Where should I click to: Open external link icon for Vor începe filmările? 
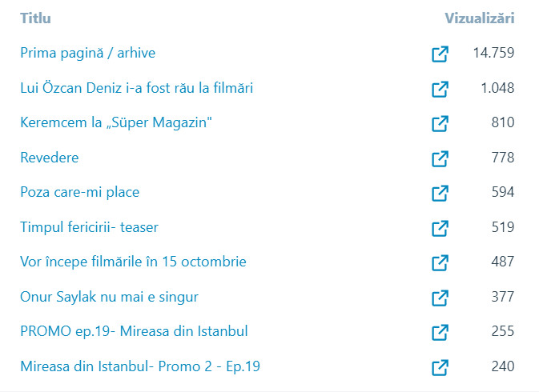tap(440, 262)
